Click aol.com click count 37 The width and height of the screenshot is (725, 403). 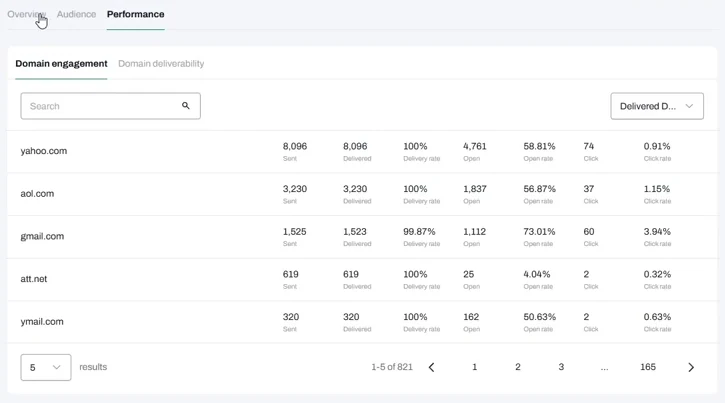(x=589, y=189)
